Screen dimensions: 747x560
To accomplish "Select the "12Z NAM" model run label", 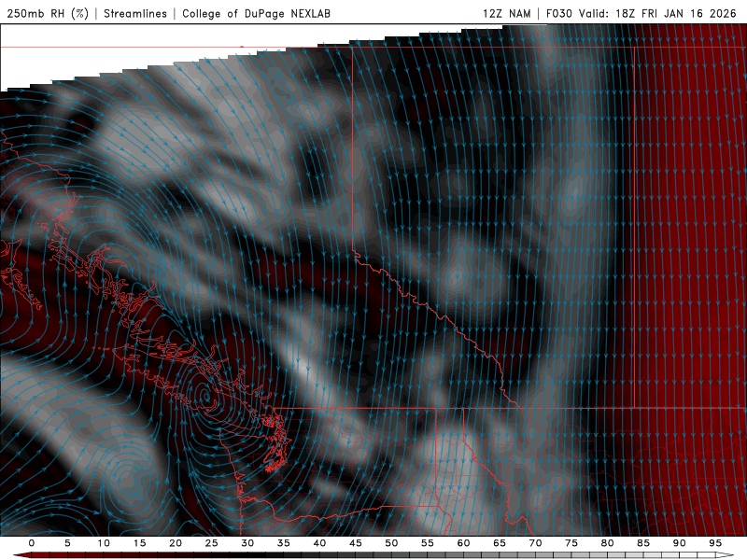I will coord(506,13).
